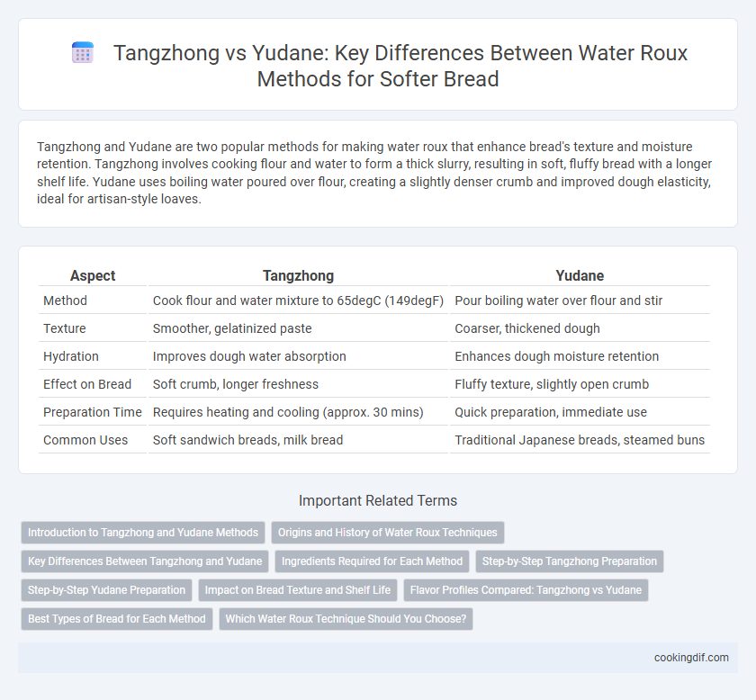
Task: Select the Yudane column header
Action: tap(580, 275)
